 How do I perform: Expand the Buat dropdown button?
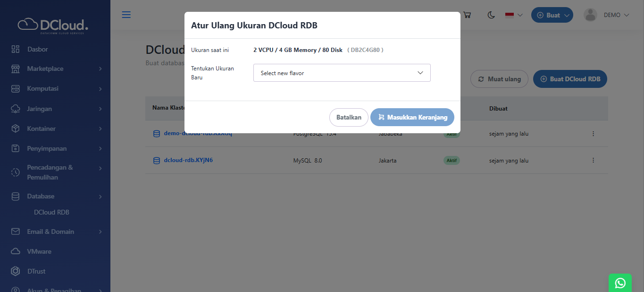coord(552,15)
